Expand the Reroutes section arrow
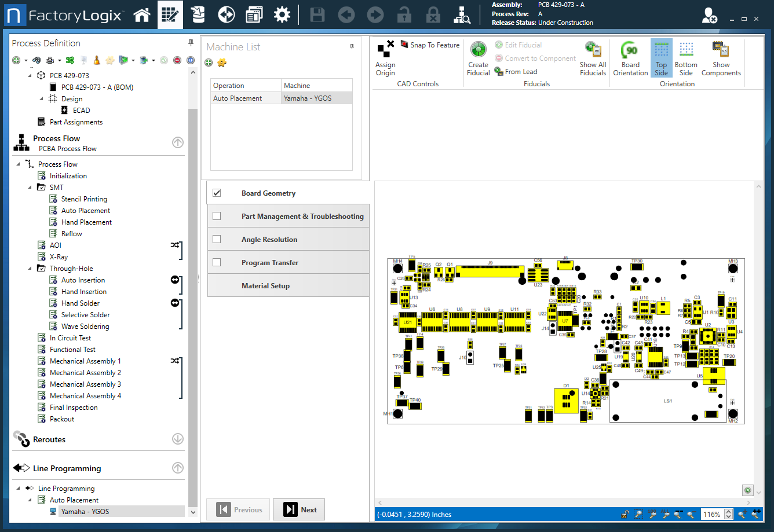Image resolution: width=774 pixels, height=532 pixels. tap(178, 439)
